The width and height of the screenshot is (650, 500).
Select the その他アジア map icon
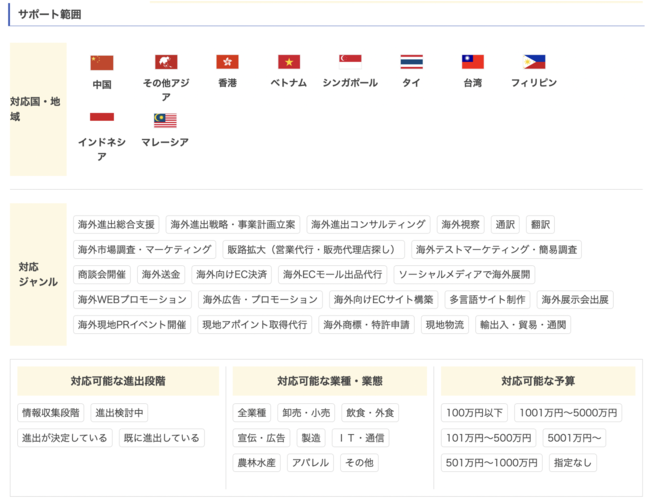coord(166,62)
